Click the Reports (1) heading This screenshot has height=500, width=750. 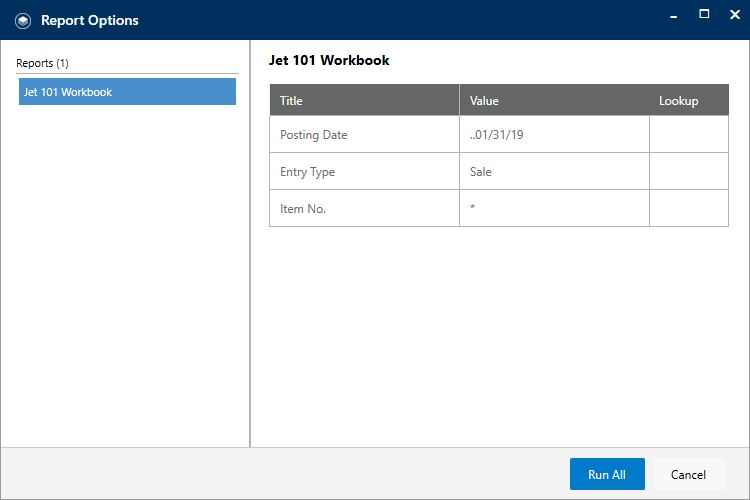(x=42, y=63)
